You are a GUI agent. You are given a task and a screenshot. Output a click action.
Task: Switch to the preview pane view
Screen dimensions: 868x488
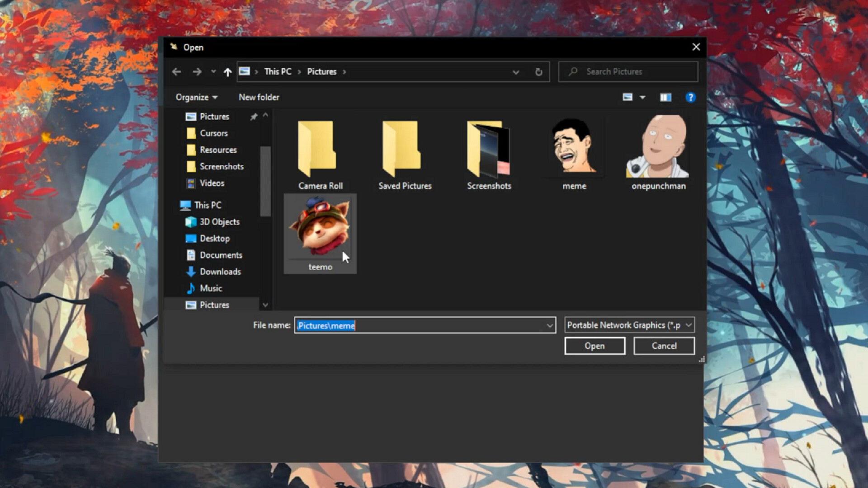pyautogui.click(x=665, y=97)
